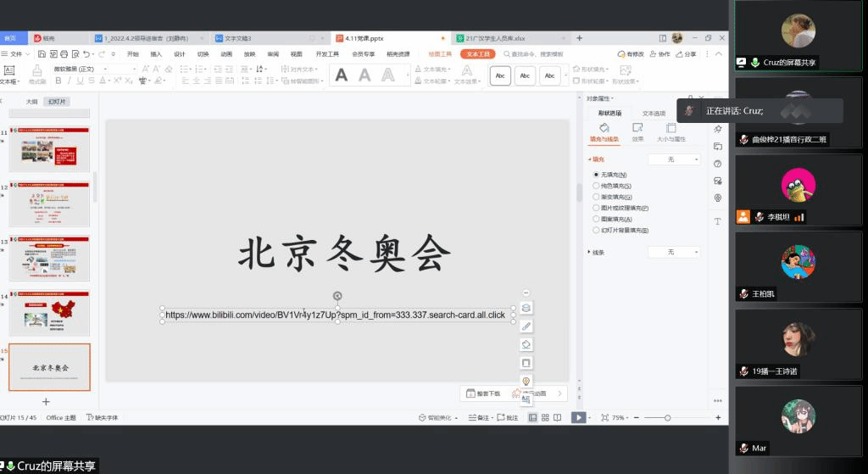Click the bold B formatting icon
Viewport: 868px width, 474px height.
coord(58,81)
